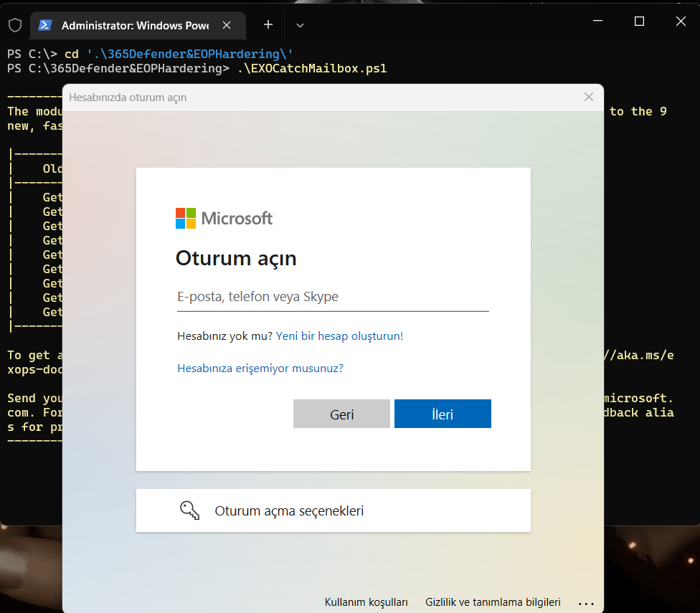The image size is (700, 613).
Task: Expand the terminal profile dropdown chevron
Action: pyautogui.click(x=300, y=25)
